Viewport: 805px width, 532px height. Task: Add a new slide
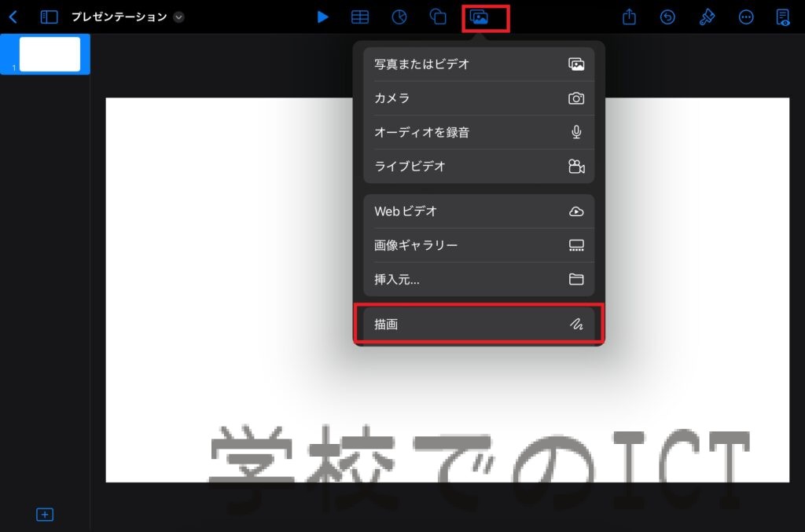coord(45,515)
